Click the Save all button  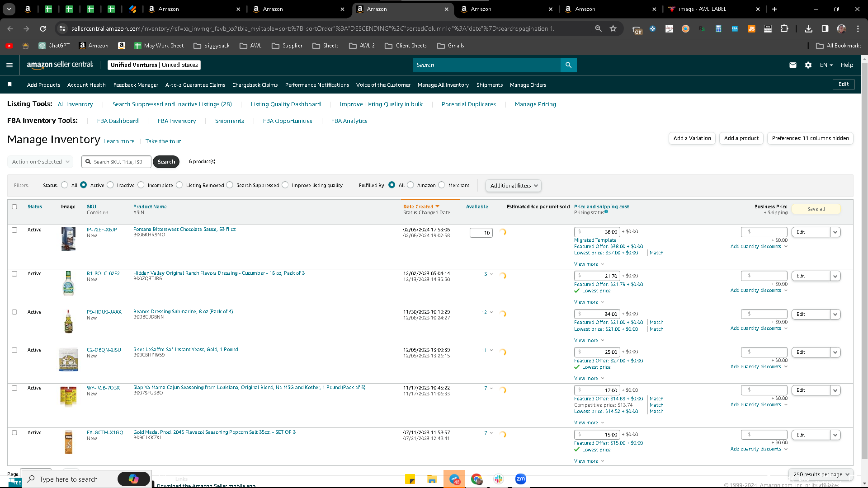tap(816, 209)
